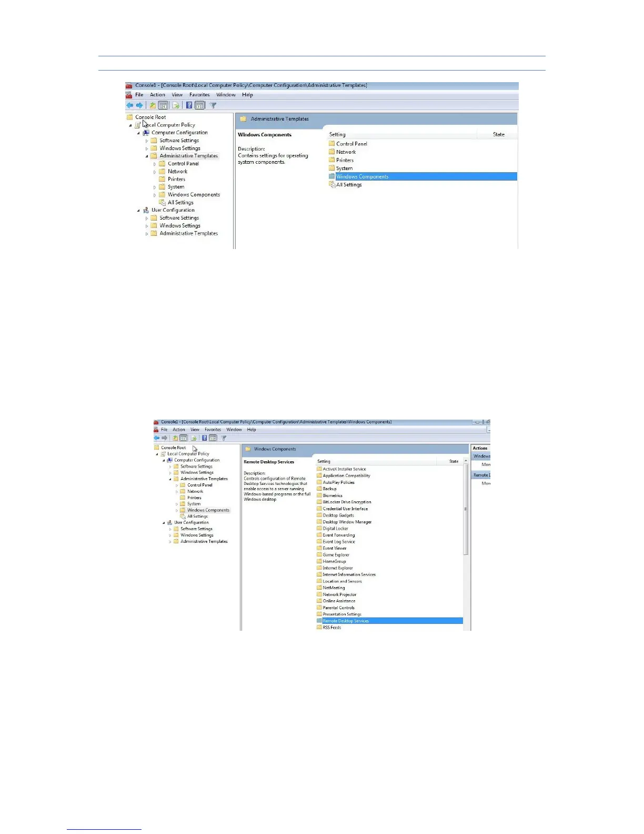
Task: Toggle Show/Hide Console Tree icon, Administrative Templates console
Action: click(x=163, y=105)
